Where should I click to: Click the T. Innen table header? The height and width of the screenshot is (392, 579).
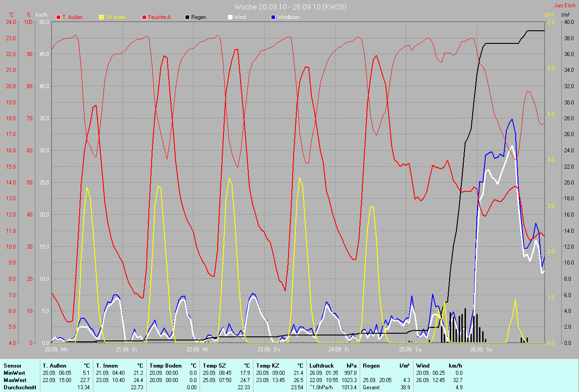point(107,365)
